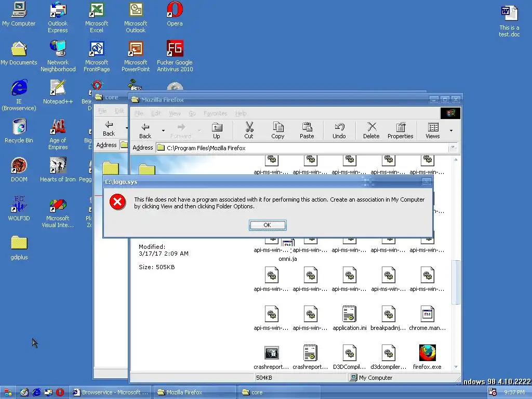Launch Microsoft Excel shortcut on desktop
Image resolution: width=532 pixels, height=399 pixels.
(97, 18)
